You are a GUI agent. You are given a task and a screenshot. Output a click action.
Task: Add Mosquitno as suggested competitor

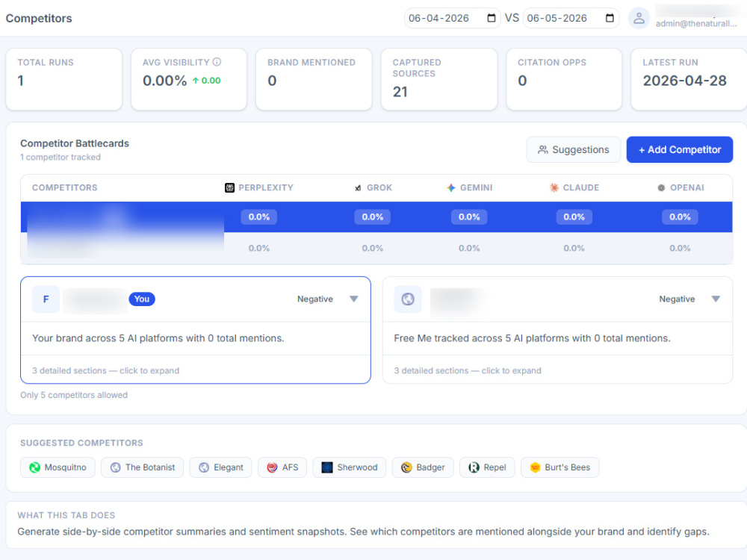58,467
